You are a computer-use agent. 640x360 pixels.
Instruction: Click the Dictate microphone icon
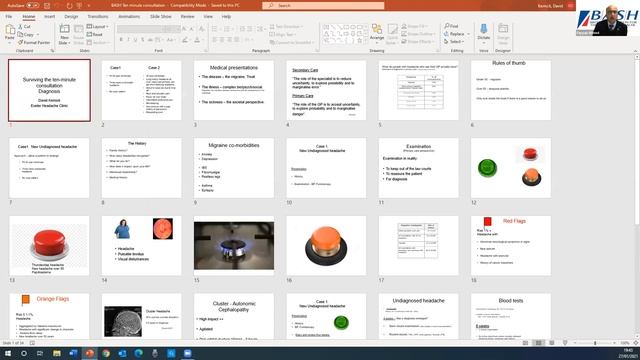(484, 29)
